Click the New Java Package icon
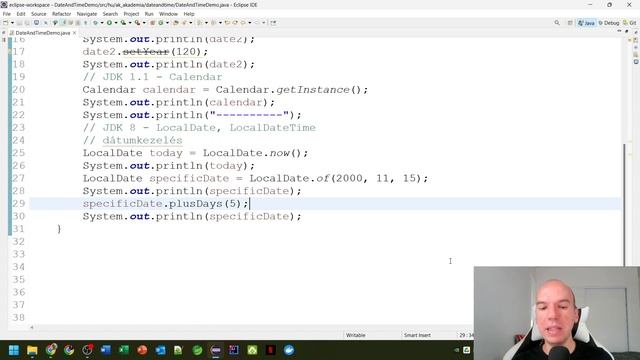 [x=153, y=23]
